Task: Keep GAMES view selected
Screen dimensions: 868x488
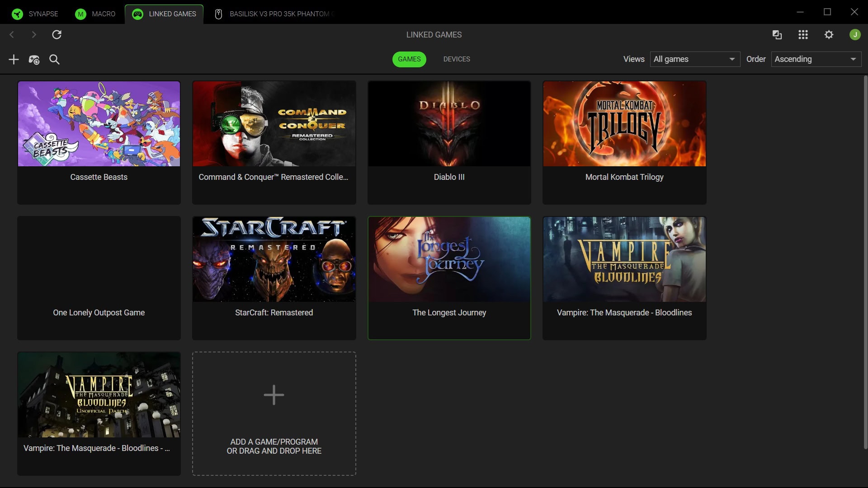Action: [x=409, y=59]
